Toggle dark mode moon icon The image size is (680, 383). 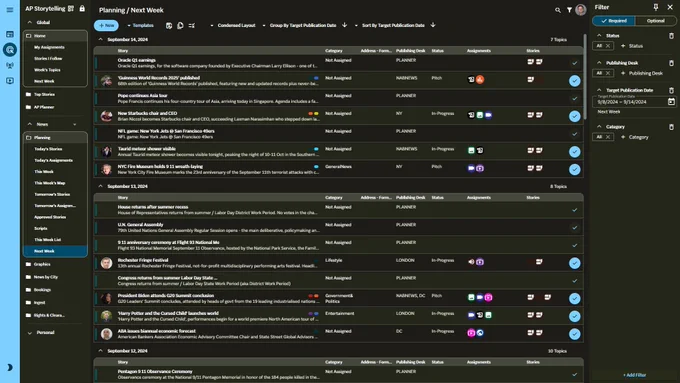coord(10,367)
